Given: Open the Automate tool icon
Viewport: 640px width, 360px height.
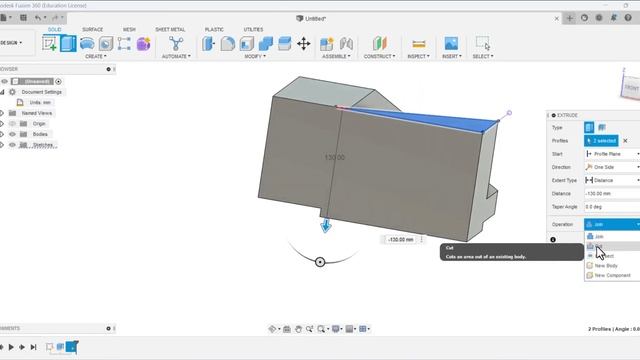Looking at the screenshot, I should [x=176, y=43].
